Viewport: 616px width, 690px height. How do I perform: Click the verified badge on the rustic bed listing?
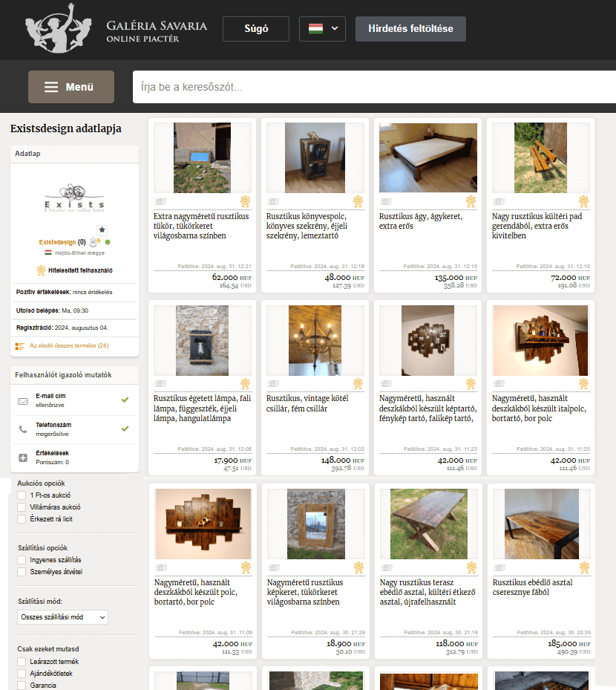point(470,201)
